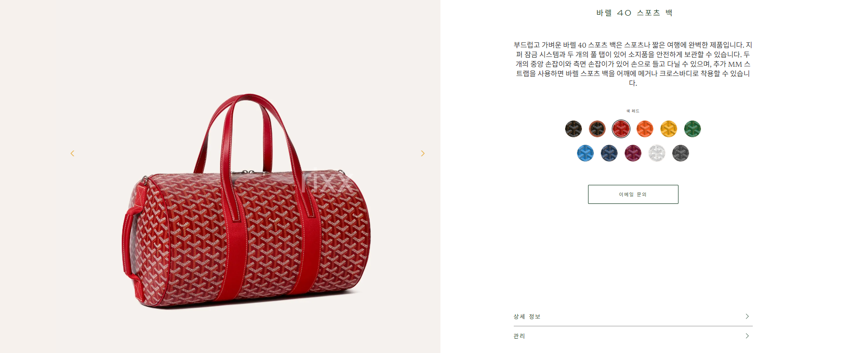Click the 바렐 40 스포츠 백 title
This screenshot has height=353, width=868.
coord(634,13)
